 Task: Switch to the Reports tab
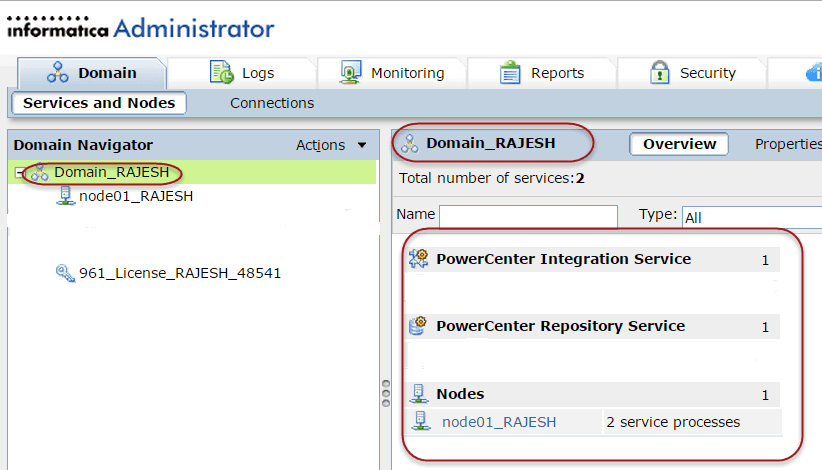(542, 73)
